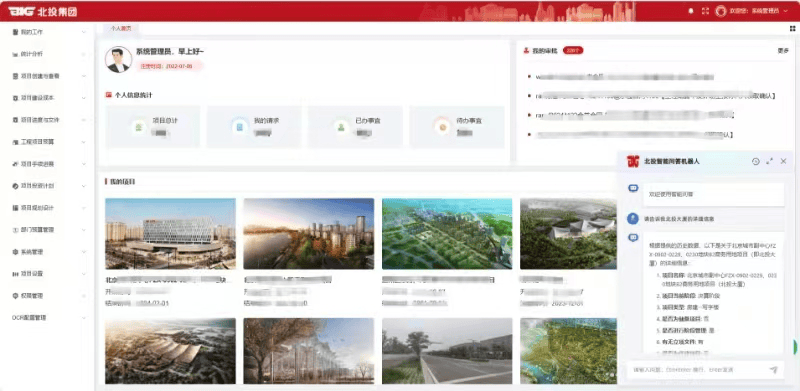Click the 待办事宜 statistics card
This screenshot has height=391, width=800.
tap(457, 127)
